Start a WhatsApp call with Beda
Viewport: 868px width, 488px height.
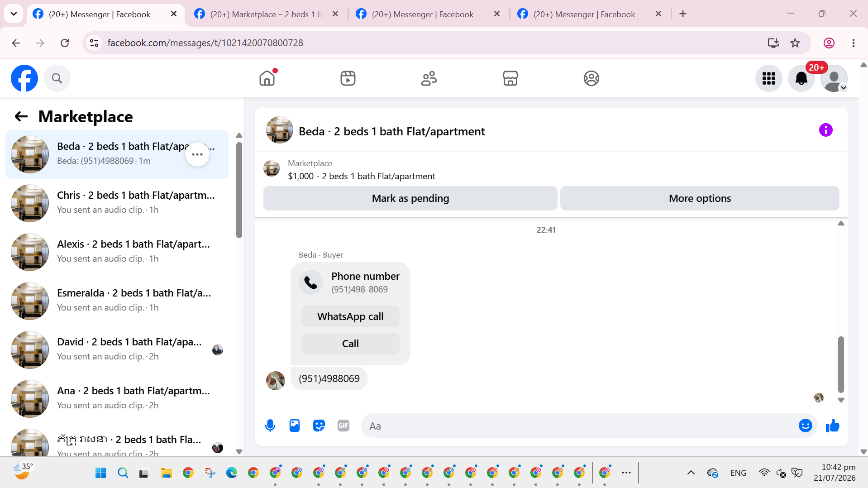(x=350, y=316)
